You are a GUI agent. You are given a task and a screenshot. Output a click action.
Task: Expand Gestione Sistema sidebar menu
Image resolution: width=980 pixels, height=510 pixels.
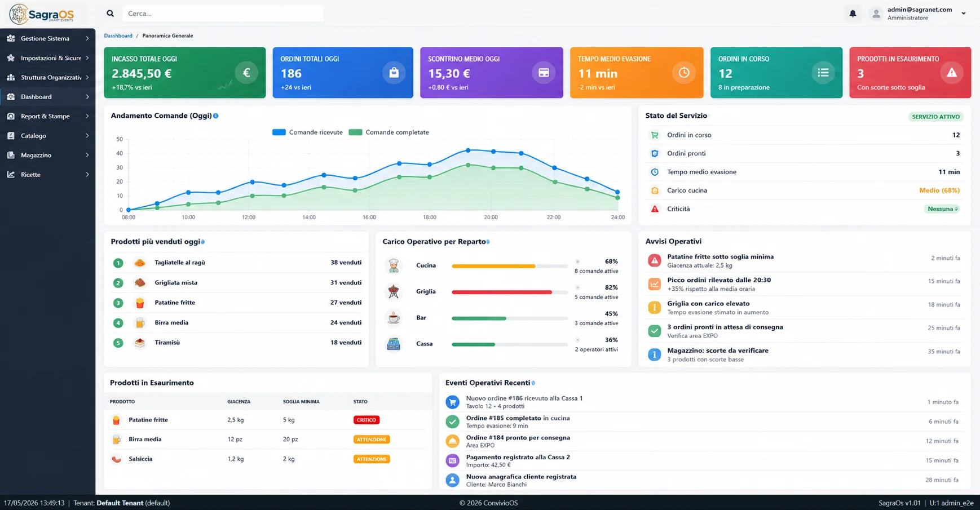click(48, 38)
